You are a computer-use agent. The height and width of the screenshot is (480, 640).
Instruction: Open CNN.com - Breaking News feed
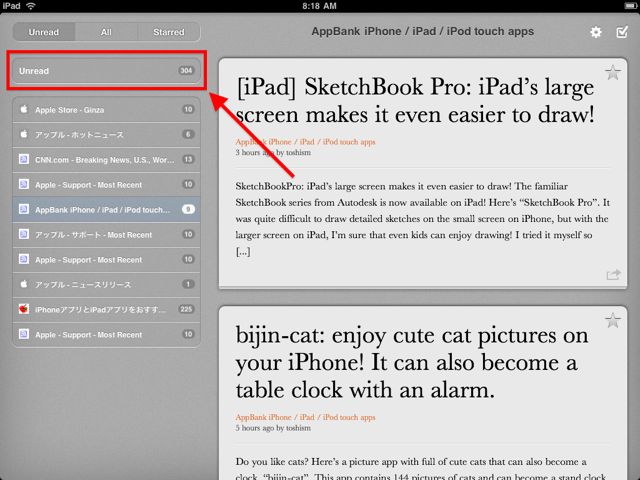(107, 159)
